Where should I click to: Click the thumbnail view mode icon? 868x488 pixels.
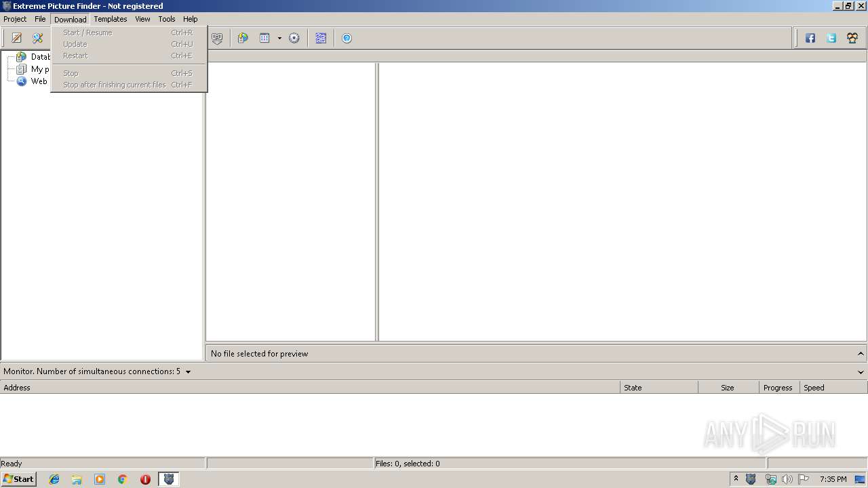point(264,38)
